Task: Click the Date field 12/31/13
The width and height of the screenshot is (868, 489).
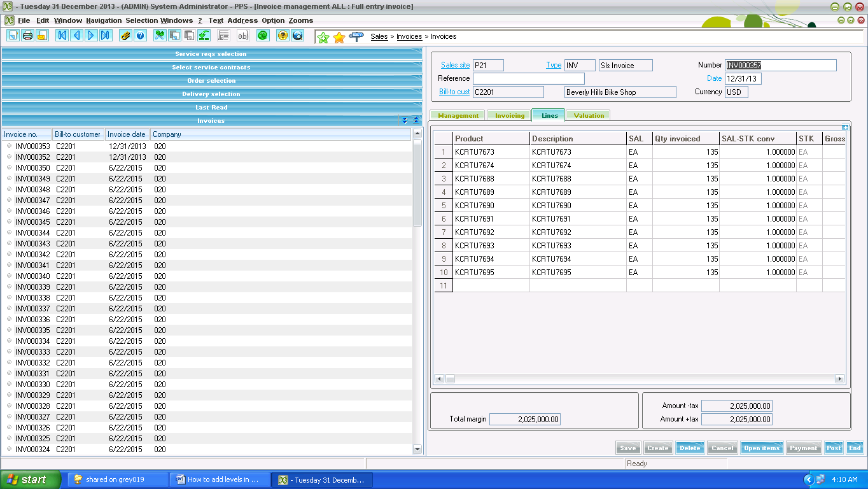Action: [743, 79]
